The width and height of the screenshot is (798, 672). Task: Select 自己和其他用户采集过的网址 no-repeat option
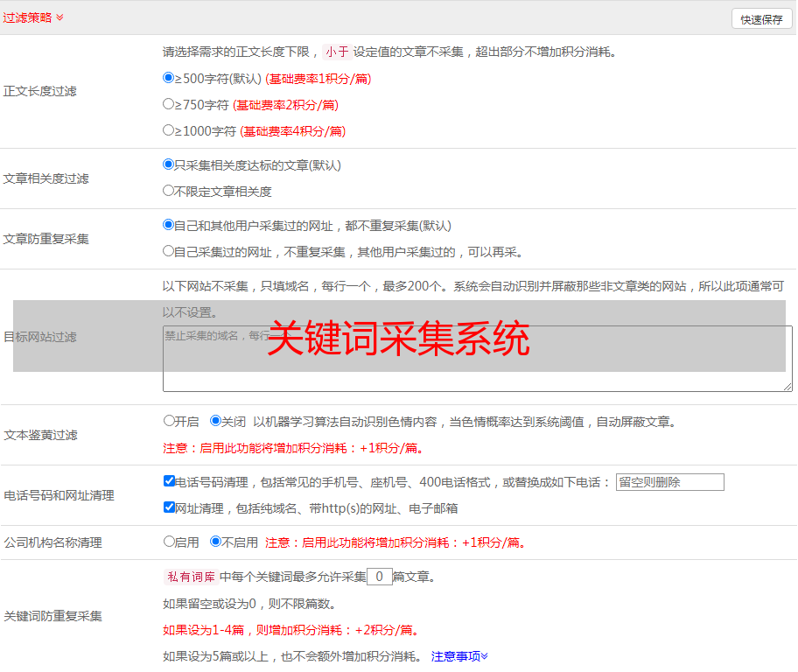169,224
